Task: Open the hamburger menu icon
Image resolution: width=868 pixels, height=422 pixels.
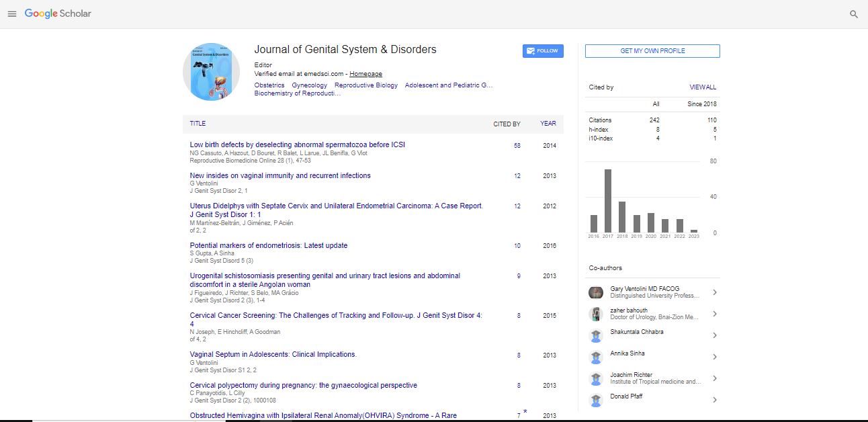Action: (11, 14)
